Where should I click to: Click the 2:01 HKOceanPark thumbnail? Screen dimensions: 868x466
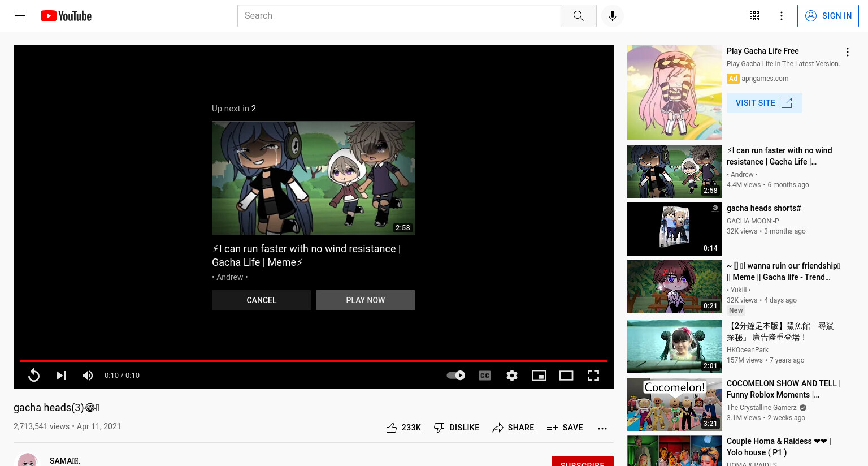pos(675,347)
